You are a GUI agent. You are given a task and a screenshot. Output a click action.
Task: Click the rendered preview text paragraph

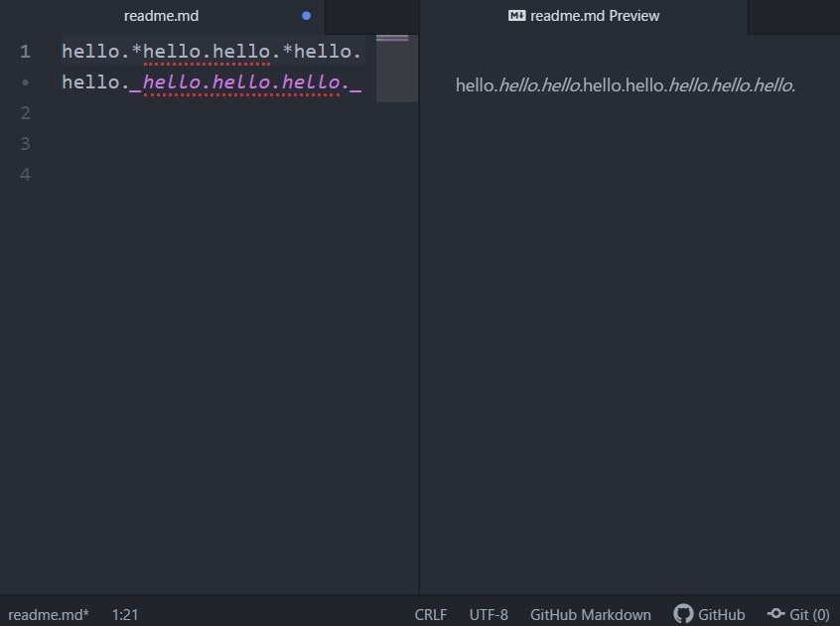(626, 85)
